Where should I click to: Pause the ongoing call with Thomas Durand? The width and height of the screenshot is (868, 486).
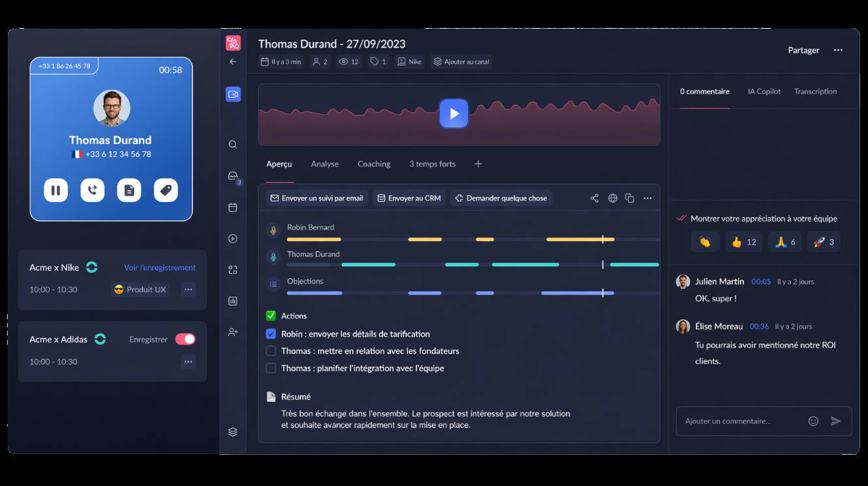55,190
